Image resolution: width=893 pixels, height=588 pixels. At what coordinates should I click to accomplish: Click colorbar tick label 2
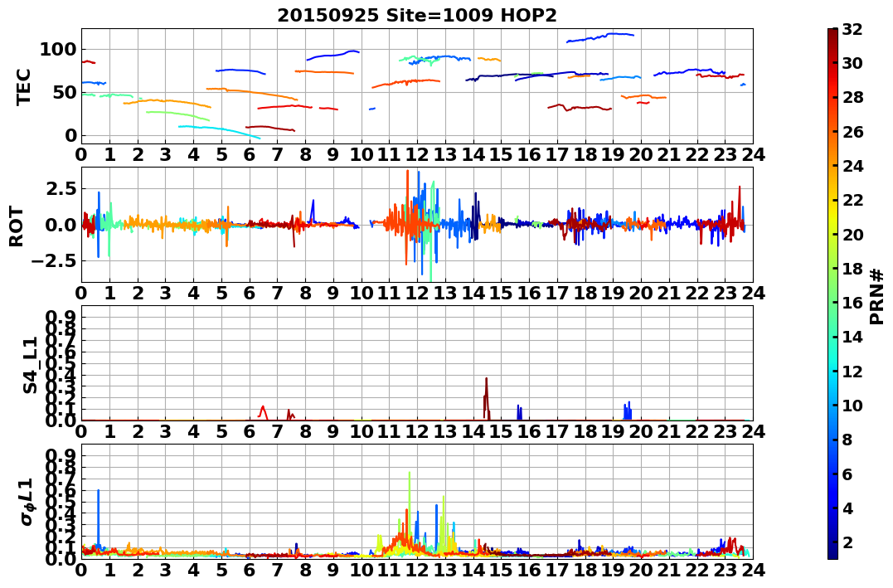click(847, 542)
